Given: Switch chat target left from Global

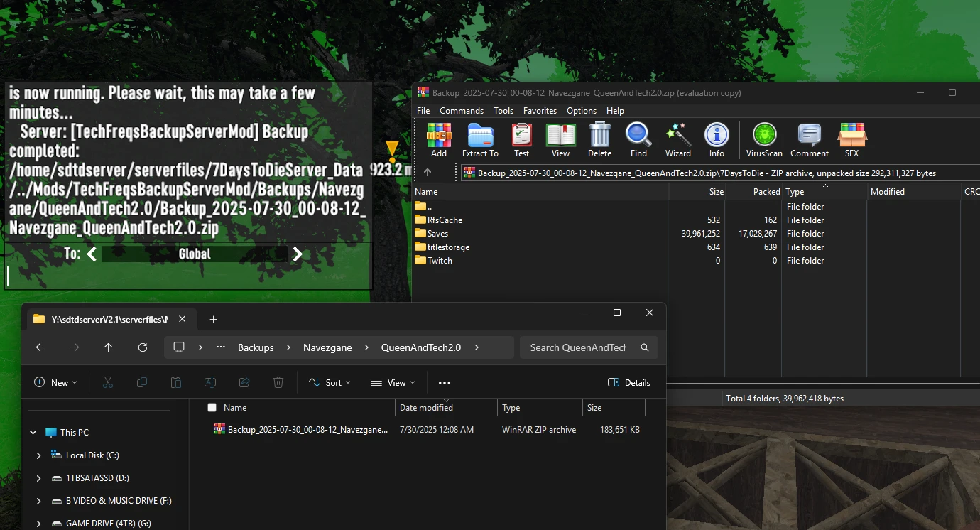Looking at the screenshot, I should point(92,254).
